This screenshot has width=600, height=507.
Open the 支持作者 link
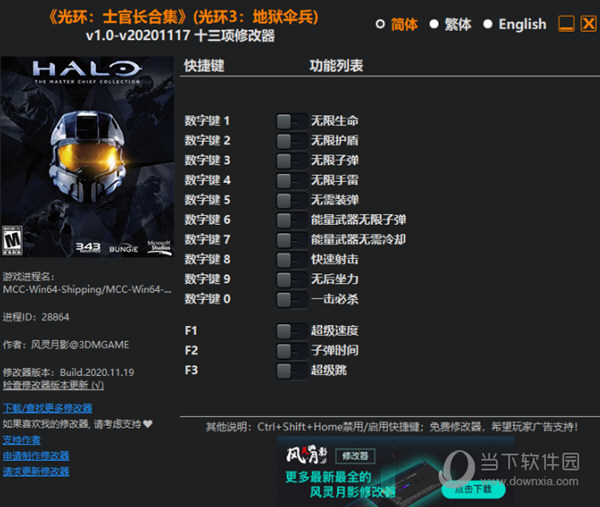(21, 440)
